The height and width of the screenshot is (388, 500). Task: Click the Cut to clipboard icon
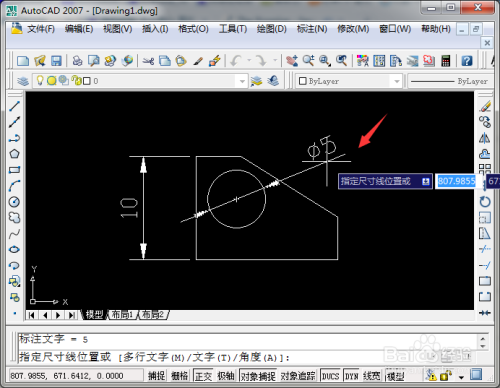click(x=148, y=61)
